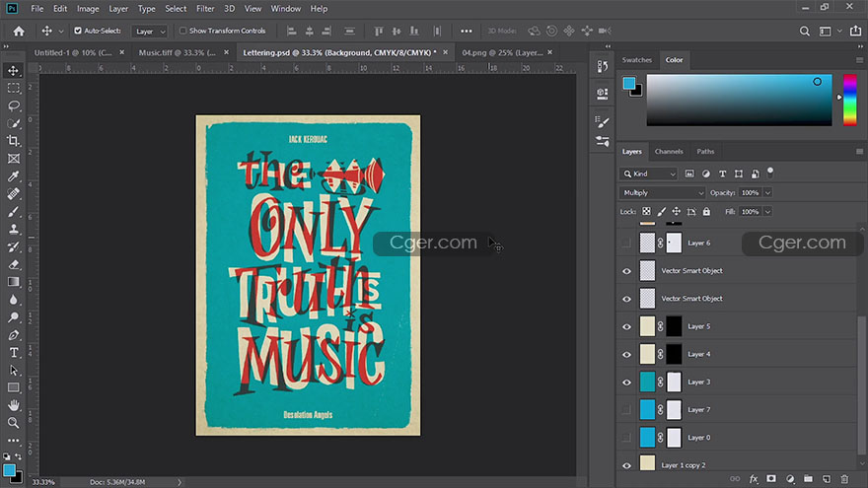Select the Rectangle shape tool

(13, 387)
